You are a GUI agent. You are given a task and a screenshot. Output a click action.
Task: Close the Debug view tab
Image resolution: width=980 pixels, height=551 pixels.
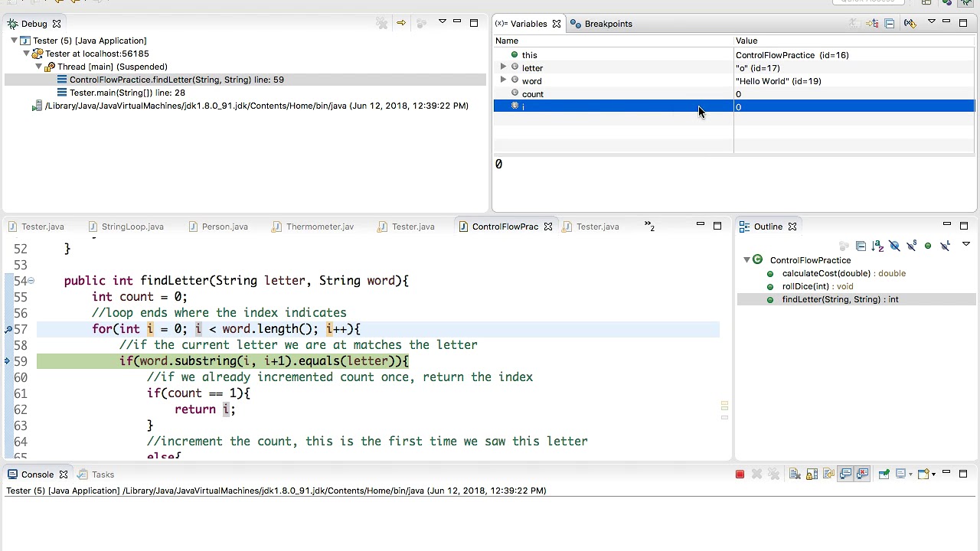(x=56, y=24)
